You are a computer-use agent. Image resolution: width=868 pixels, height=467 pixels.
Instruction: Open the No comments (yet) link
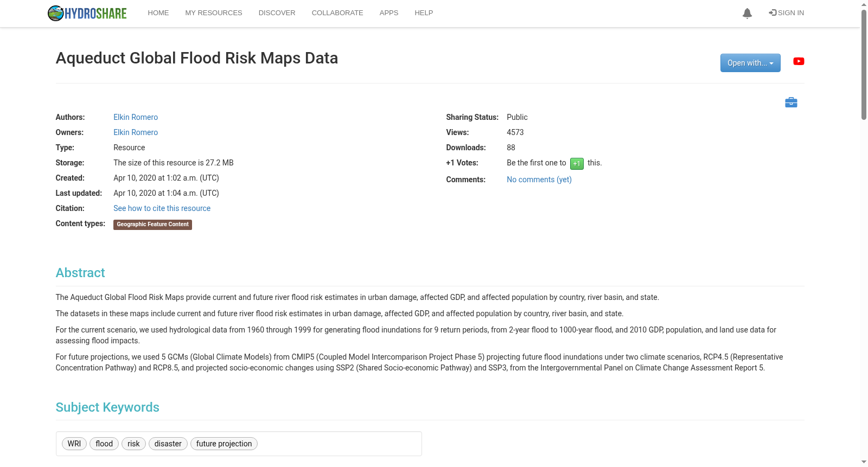point(539,180)
